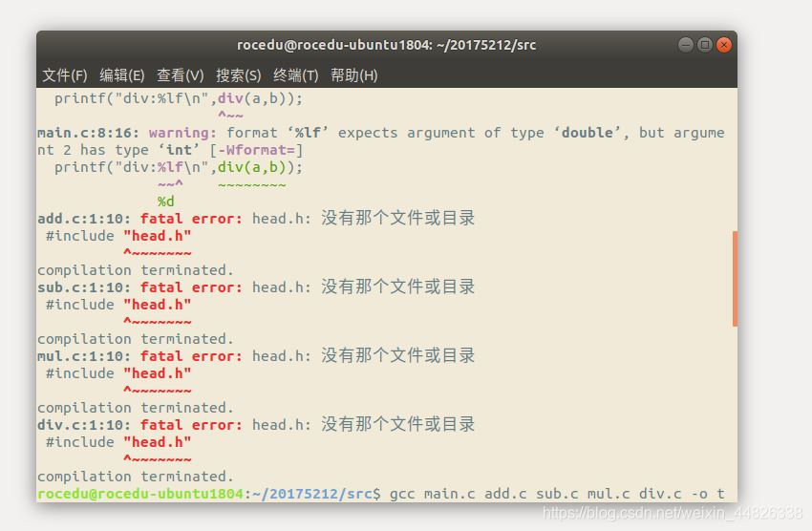Click the 'add.c:1:10:' error location

pyautogui.click(x=84, y=219)
